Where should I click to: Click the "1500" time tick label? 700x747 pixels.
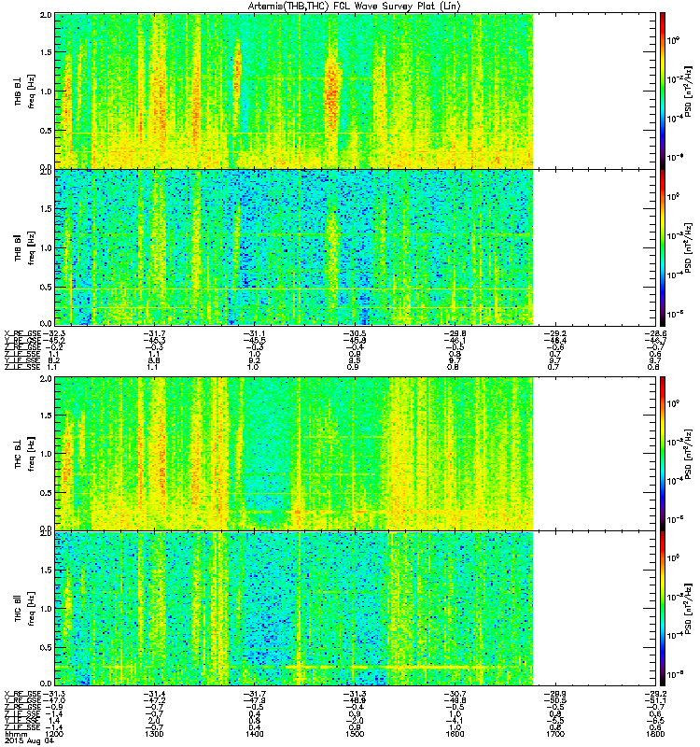pyautogui.click(x=355, y=734)
